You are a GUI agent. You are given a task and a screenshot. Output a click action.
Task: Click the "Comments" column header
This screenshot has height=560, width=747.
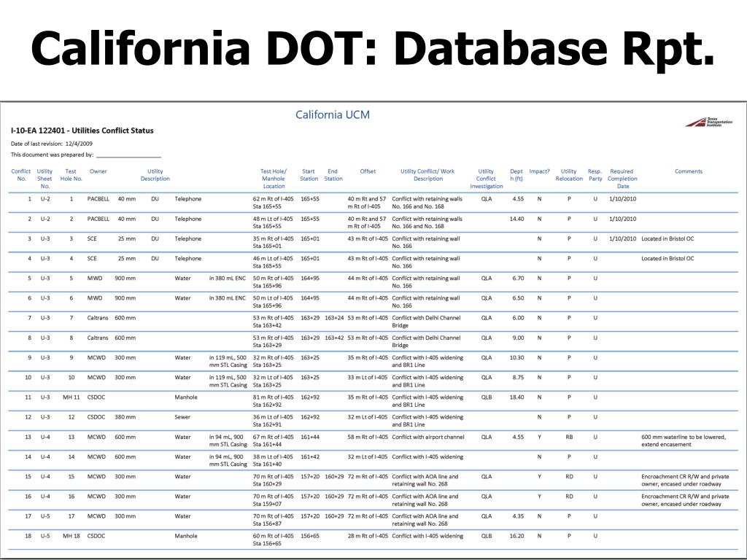(689, 171)
